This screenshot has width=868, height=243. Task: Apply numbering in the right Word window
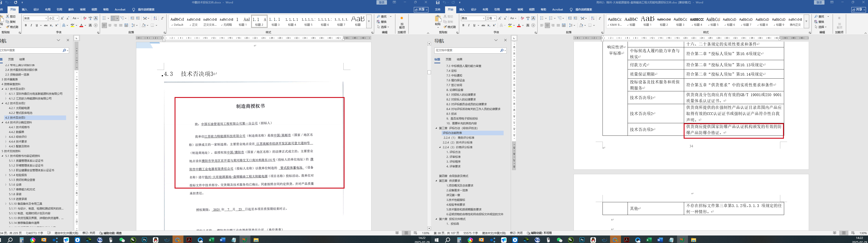click(551, 18)
